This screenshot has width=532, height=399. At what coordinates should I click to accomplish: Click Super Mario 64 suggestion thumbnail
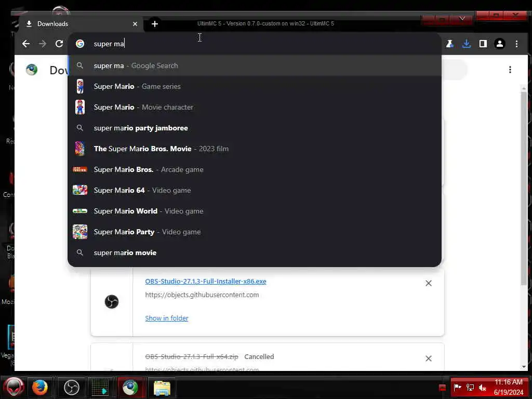coord(80,190)
